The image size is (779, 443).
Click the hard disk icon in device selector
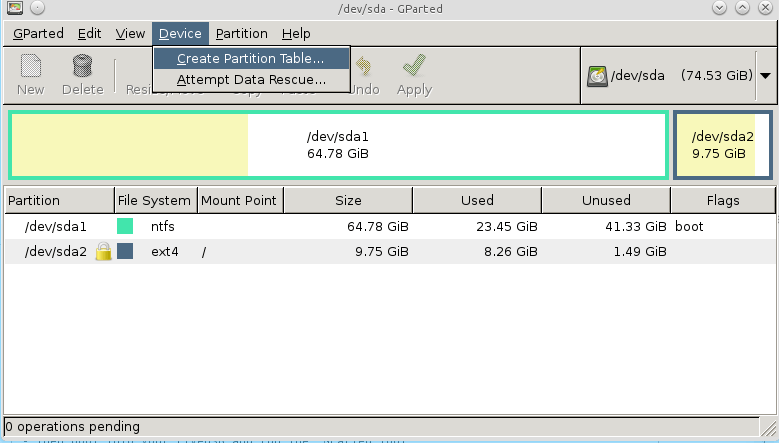point(597,75)
